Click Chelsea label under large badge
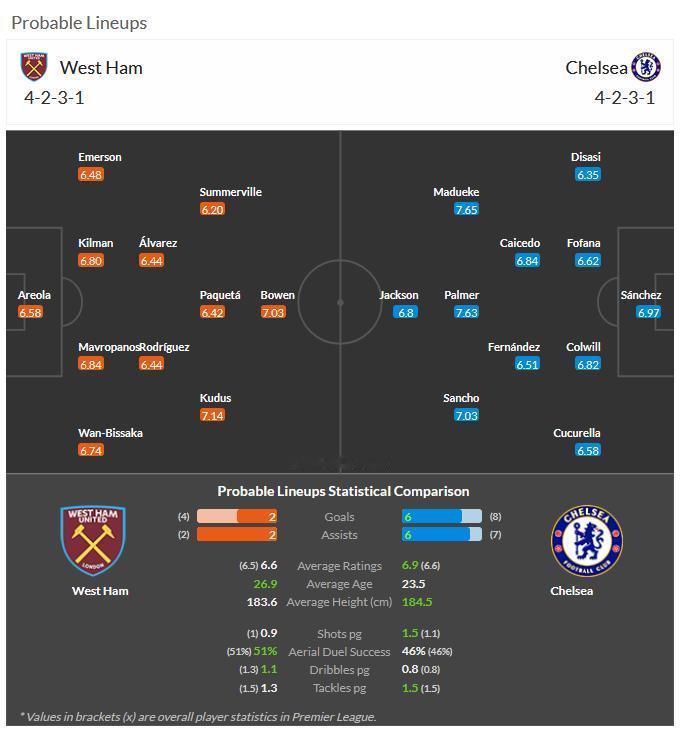 coord(571,591)
